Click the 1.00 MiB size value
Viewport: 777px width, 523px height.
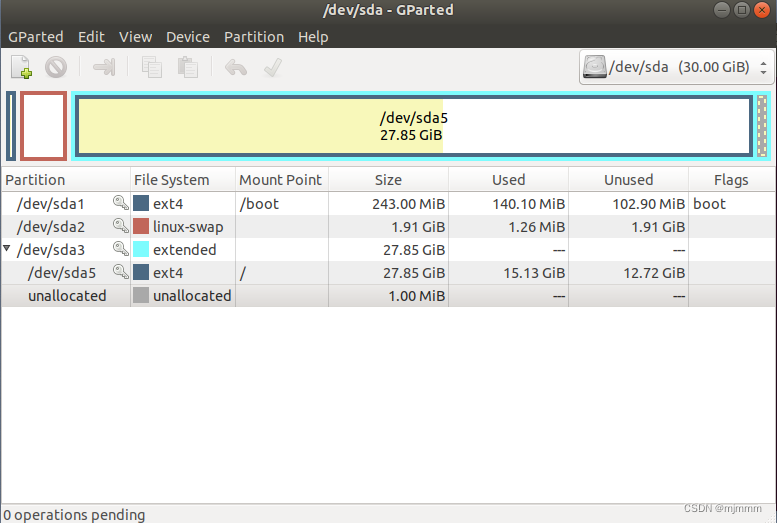(x=417, y=296)
